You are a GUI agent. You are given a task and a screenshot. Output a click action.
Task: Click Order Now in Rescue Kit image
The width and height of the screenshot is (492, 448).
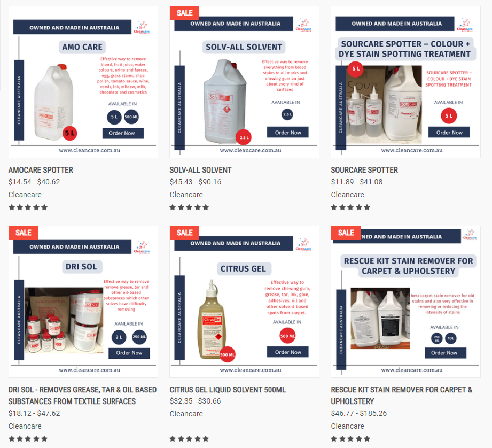pyautogui.click(x=446, y=352)
